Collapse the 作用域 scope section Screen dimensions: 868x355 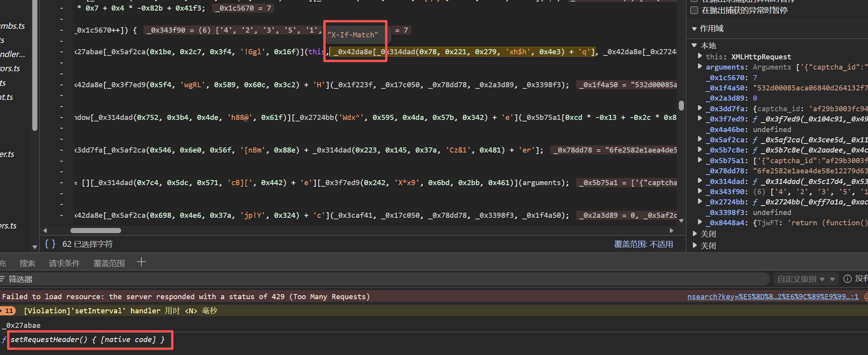coord(694,29)
